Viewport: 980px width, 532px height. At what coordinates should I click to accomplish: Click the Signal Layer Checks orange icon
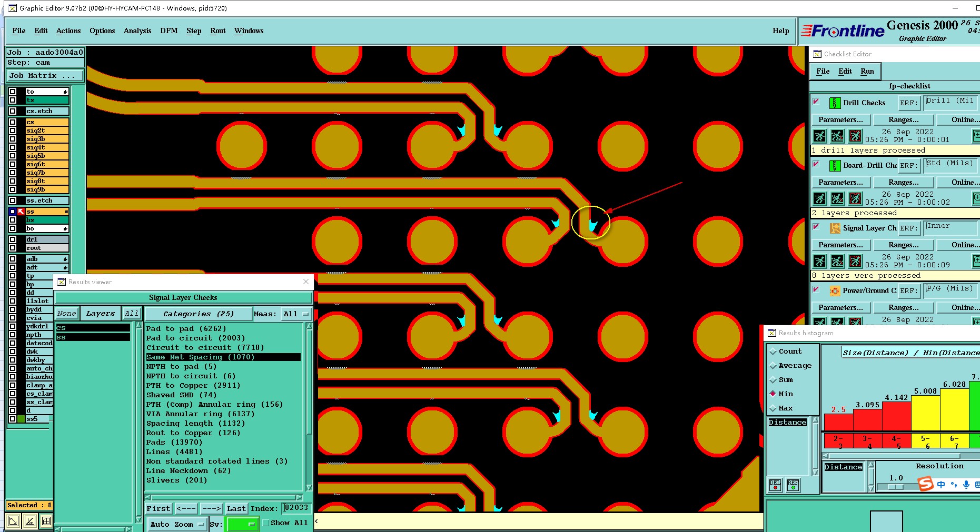[x=835, y=228]
